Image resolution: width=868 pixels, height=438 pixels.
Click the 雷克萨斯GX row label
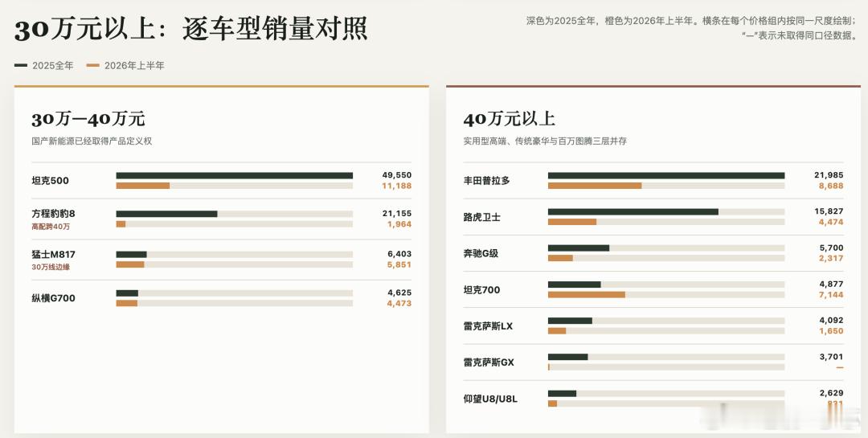coord(489,362)
